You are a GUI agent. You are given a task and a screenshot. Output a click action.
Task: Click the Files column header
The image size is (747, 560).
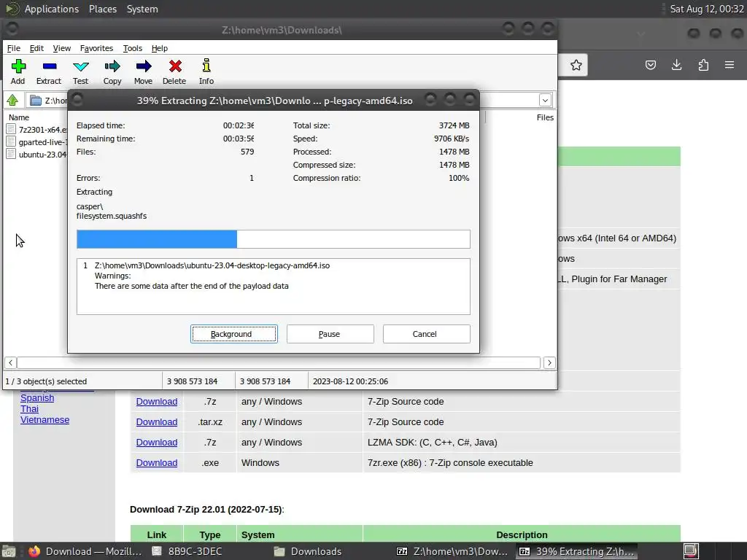point(545,117)
